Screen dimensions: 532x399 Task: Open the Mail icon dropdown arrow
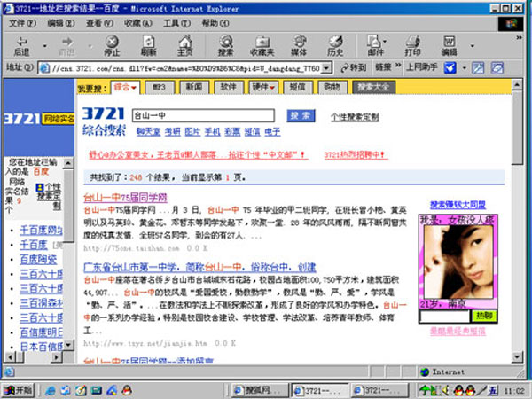(385, 42)
